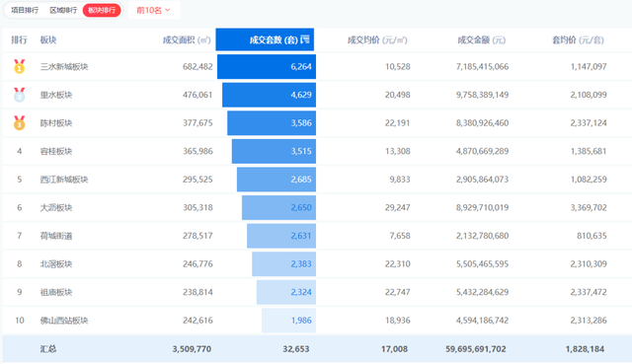Click area value 242,616
The height and width of the screenshot is (364, 632).
click(x=197, y=321)
